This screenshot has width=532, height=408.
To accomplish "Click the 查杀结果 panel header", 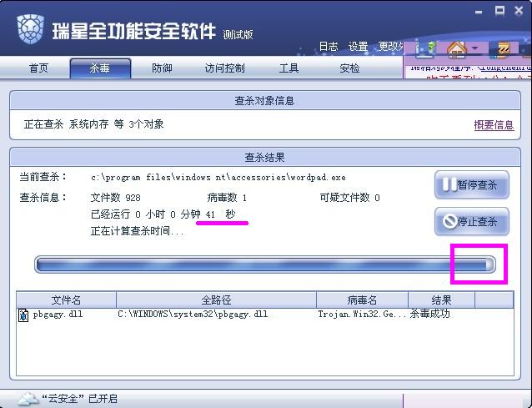I will coord(264,158).
